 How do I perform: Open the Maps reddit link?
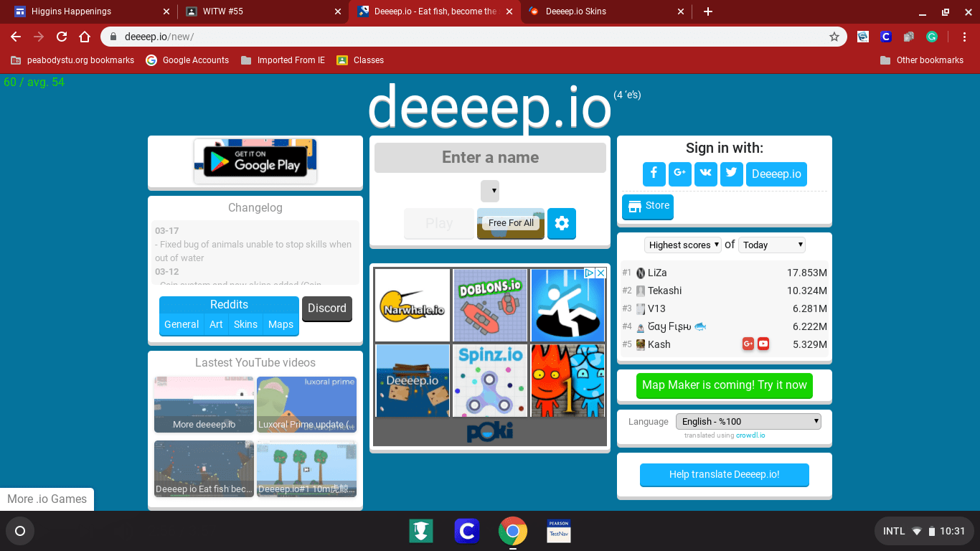coord(281,324)
